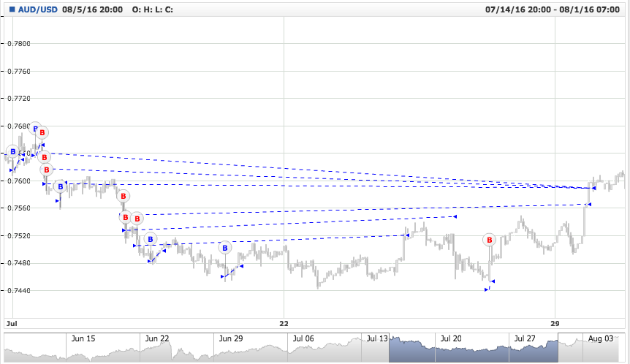The width and height of the screenshot is (630, 364).
Task: Click the right edge handle of navigator selection
Action: pos(558,349)
